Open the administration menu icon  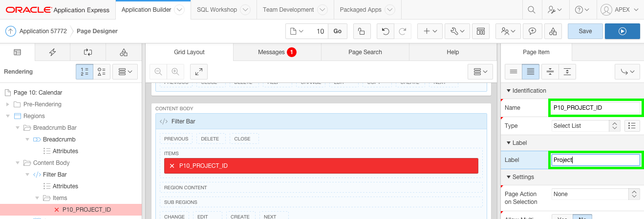(x=555, y=10)
